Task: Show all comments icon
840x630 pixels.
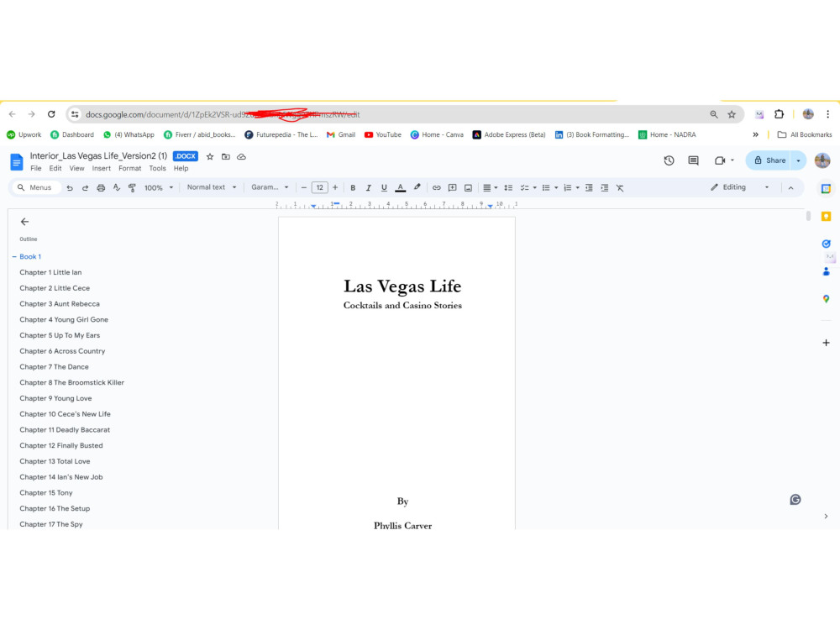Action: coord(693,160)
